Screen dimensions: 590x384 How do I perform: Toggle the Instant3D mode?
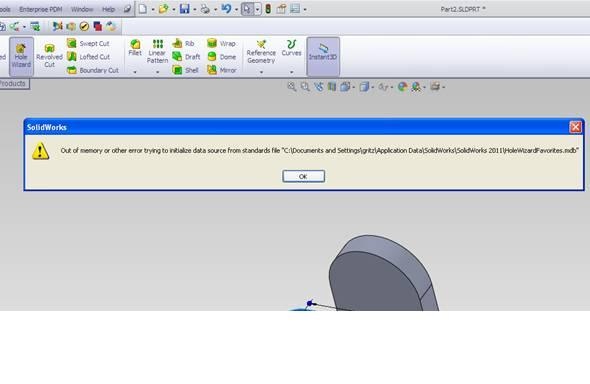pyautogui.click(x=323, y=57)
